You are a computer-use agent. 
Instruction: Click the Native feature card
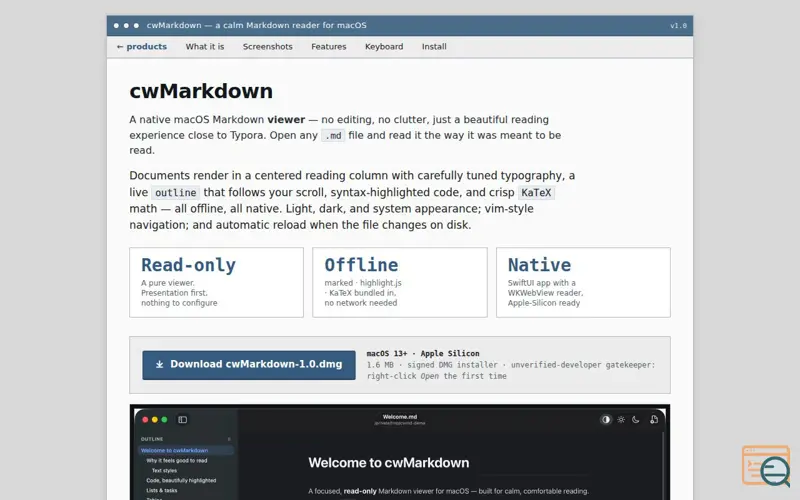coord(583,283)
